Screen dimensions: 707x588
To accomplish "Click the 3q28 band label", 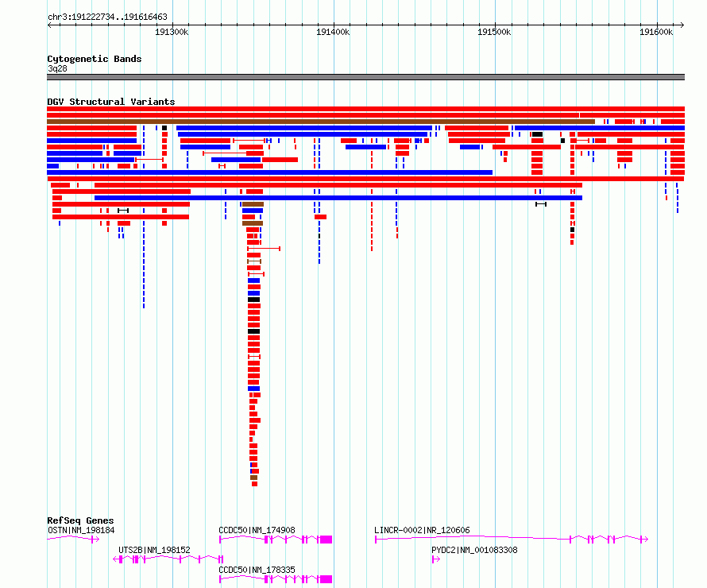I will 57,68.
